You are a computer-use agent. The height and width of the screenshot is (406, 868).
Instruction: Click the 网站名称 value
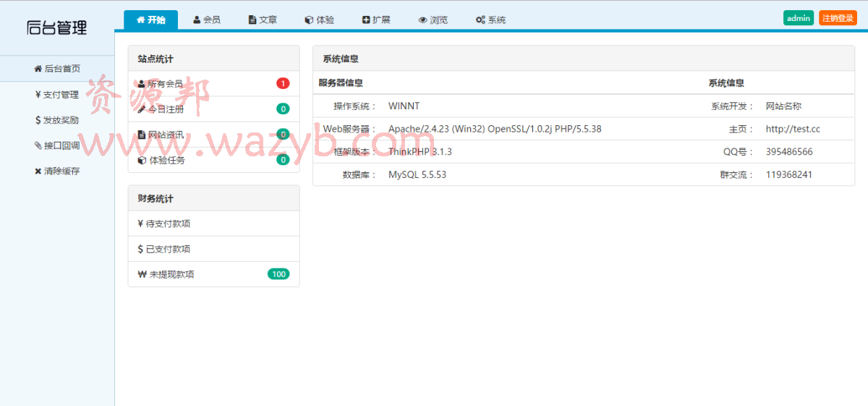tap(783, 106)
